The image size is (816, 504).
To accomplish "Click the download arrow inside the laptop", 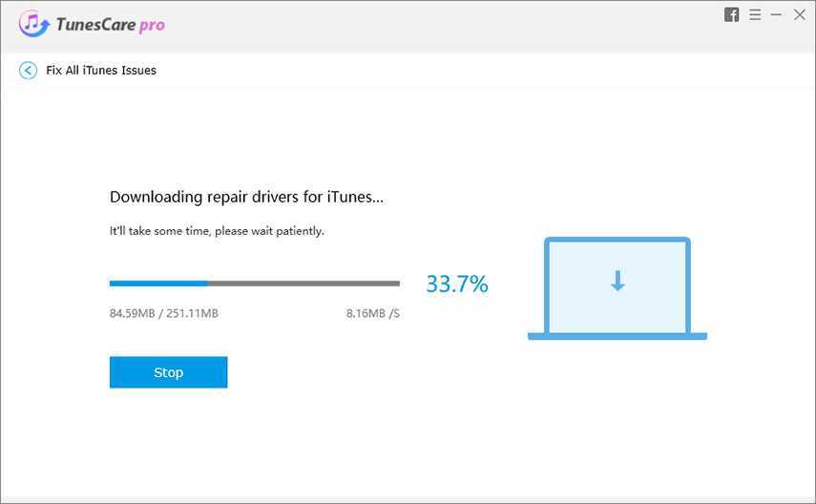I will [617, 281].
